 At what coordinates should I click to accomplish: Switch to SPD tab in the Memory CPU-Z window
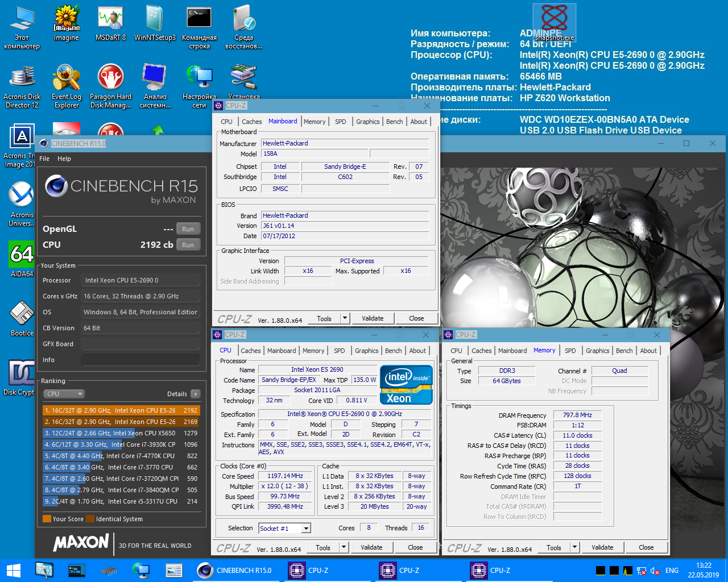pos(570,351)
